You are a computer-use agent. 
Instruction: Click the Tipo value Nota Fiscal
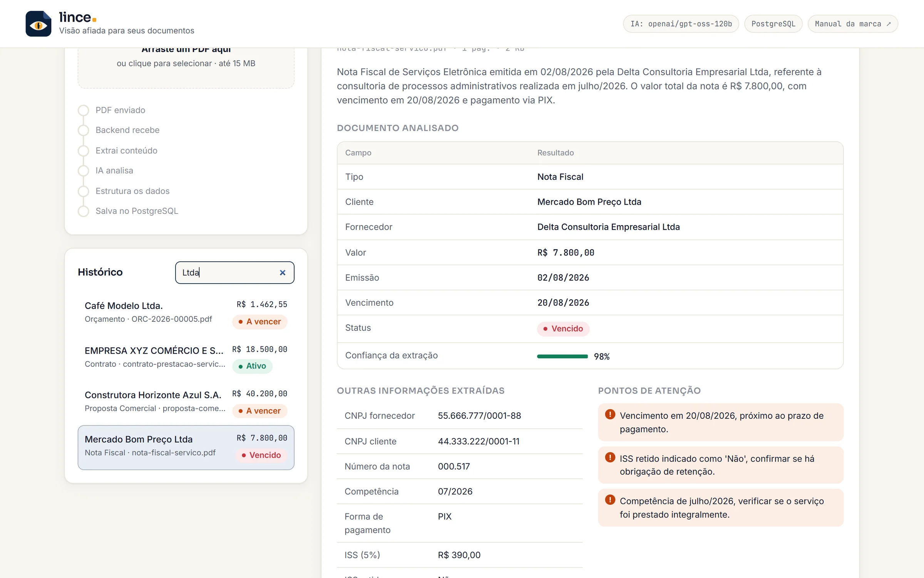click(560, 177)
